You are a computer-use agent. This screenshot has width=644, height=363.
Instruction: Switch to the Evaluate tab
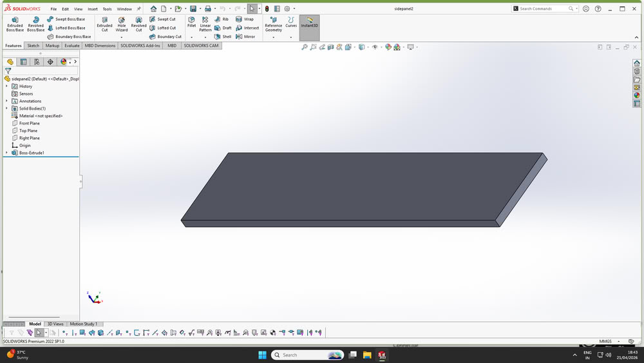tap(72, 46)
